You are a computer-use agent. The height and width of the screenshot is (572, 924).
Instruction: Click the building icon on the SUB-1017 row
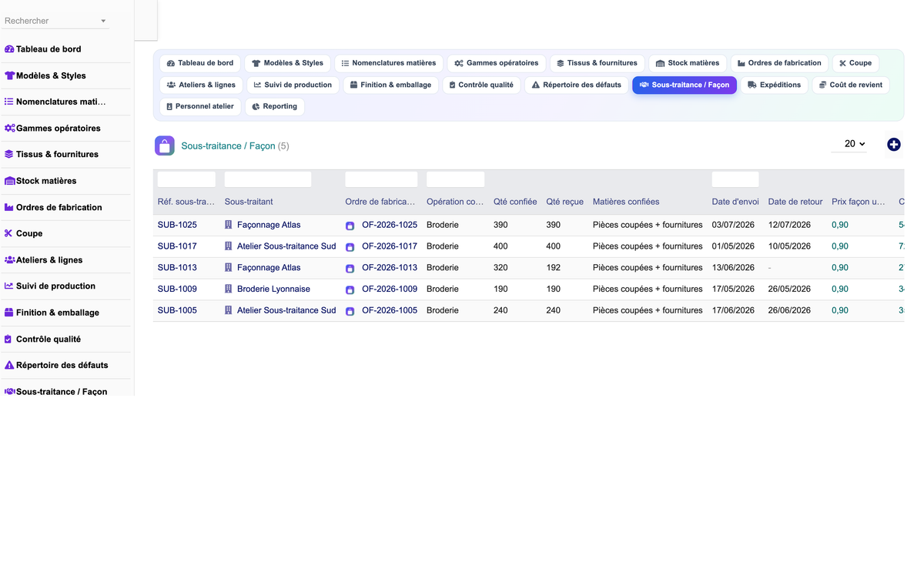(x=229, y=246)
